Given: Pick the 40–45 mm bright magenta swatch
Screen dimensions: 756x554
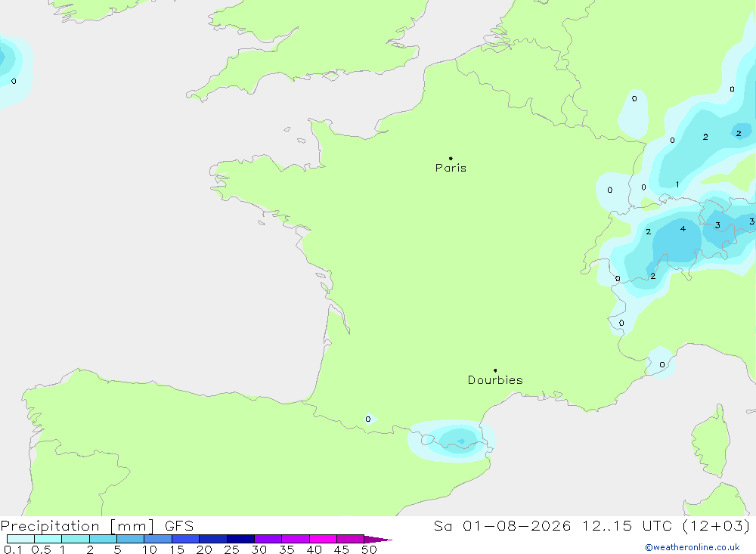Looking at the screenshot, I should tap(323, 539).
